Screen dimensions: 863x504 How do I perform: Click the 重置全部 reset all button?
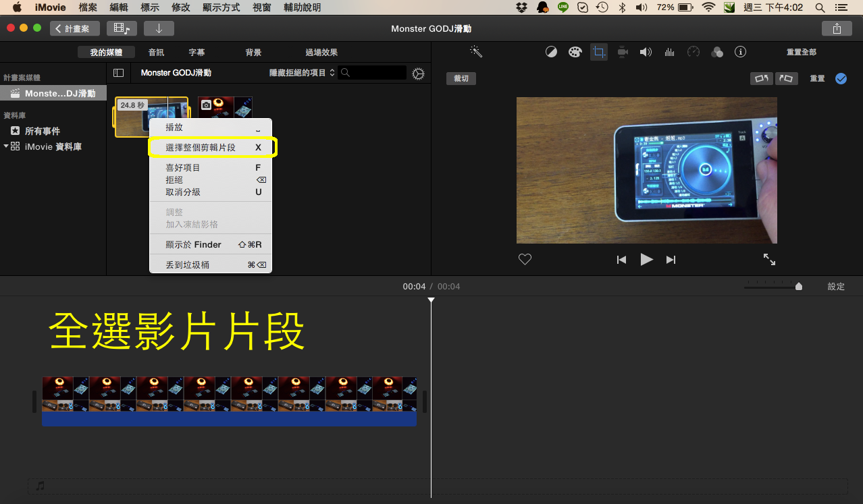[x=802, y=52]
